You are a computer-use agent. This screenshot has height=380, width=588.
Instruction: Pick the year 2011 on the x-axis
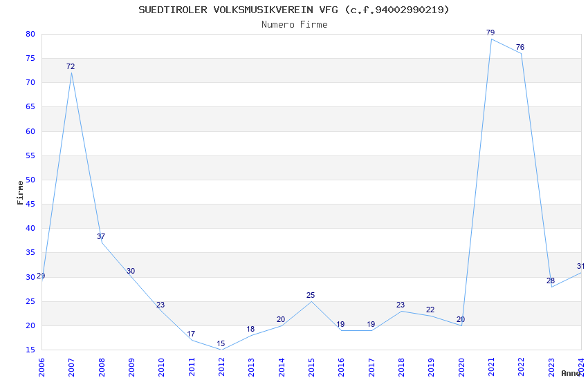[x=192, y=368]
